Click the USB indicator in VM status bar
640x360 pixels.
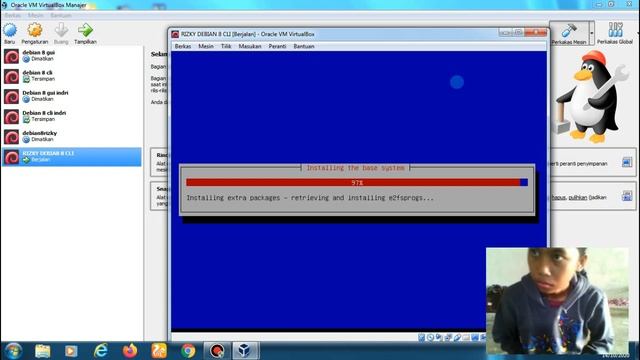pos(457,337)
